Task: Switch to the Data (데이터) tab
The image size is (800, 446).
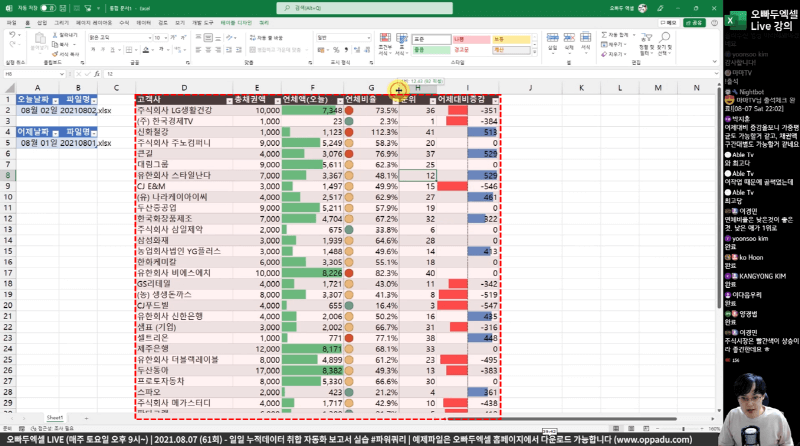Action: (x=144, y=23)
